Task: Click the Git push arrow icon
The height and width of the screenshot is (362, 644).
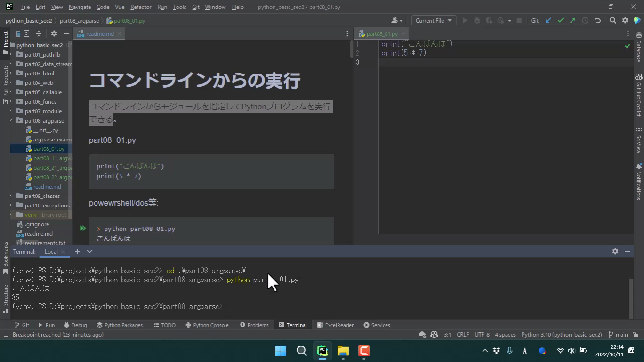Action: click(x=572, y=20)
